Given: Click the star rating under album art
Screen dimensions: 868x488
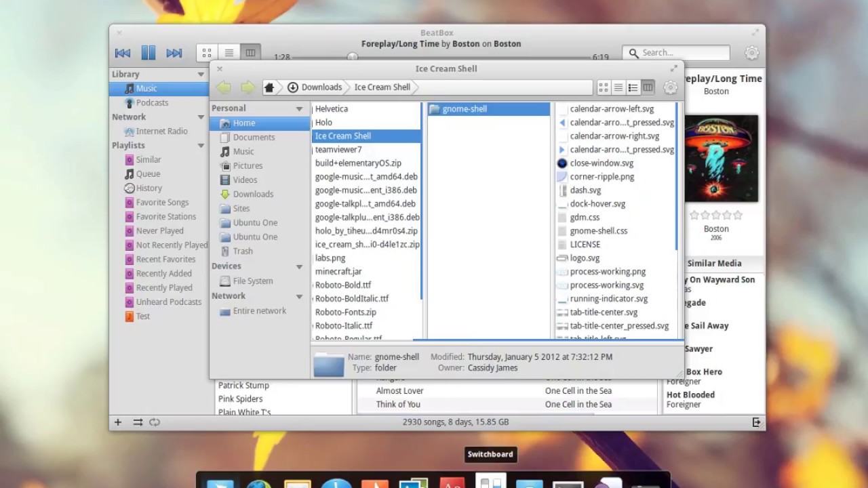Looking at the screenshot, I should pyautogui.click(x=716, y=215).
